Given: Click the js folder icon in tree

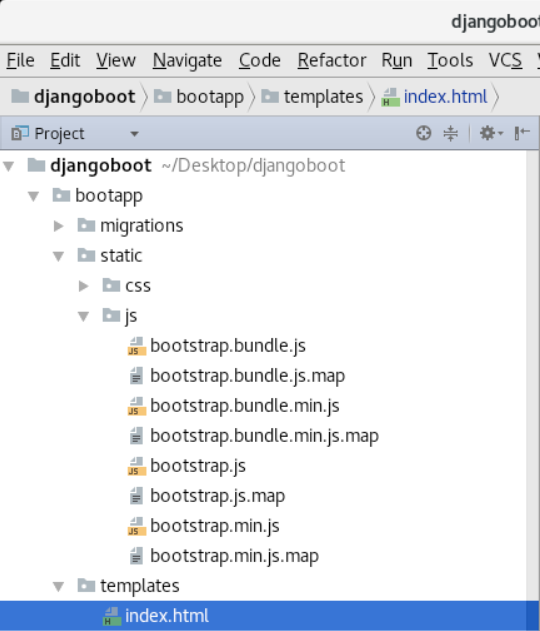Looking at the screenshot, I should 111,315.
